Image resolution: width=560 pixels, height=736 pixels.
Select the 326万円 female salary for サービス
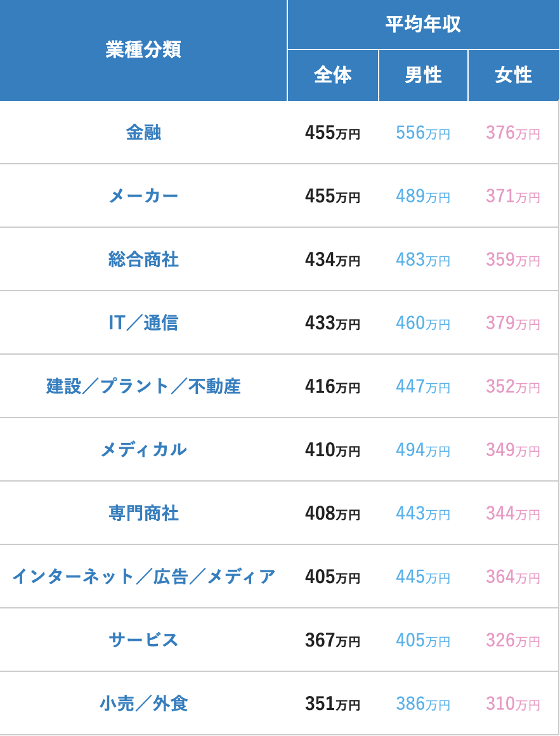513,640
